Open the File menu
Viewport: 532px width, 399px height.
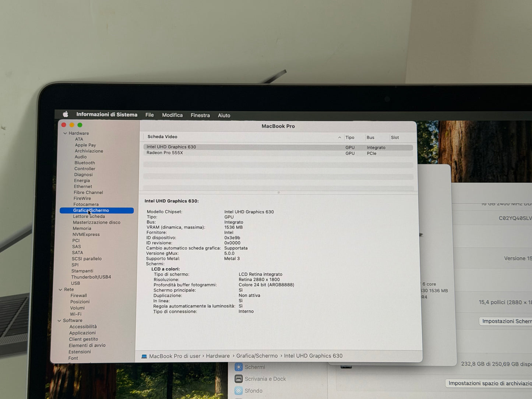(x=149, y=115)
